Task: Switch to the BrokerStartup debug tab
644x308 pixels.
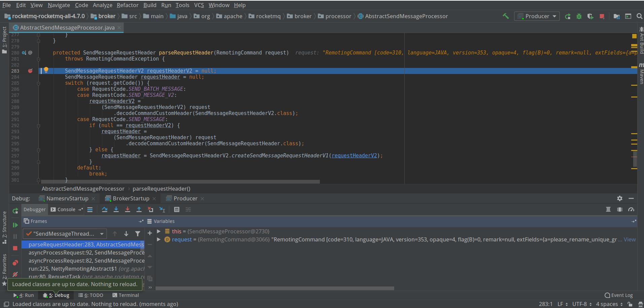Action: 131,198
